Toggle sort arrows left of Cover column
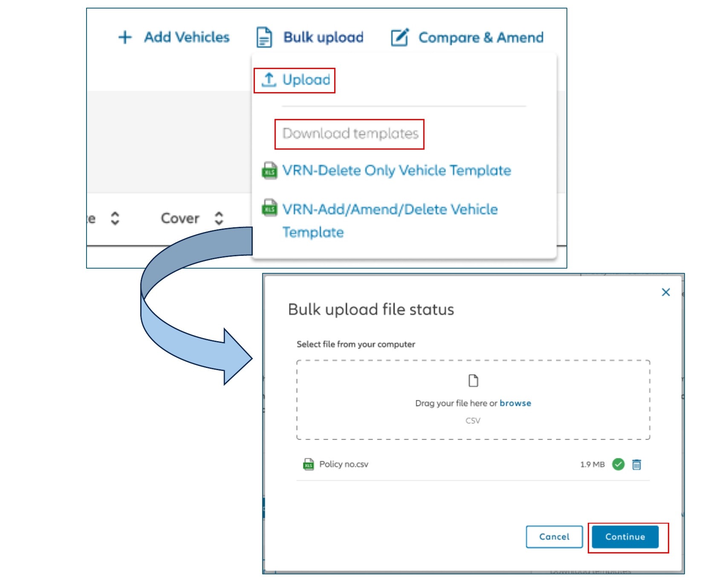 tap(115, 218)
